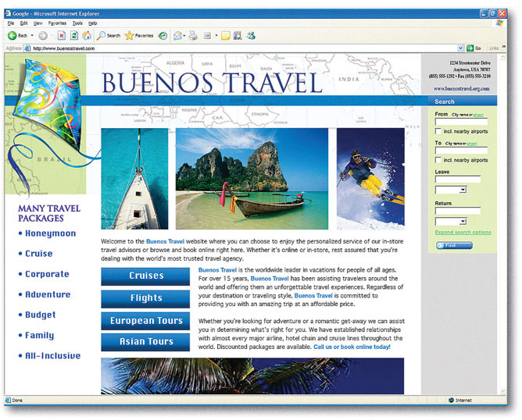Open the Return time dropdown
The image size is (522, 420).
[x=463, y=222]
